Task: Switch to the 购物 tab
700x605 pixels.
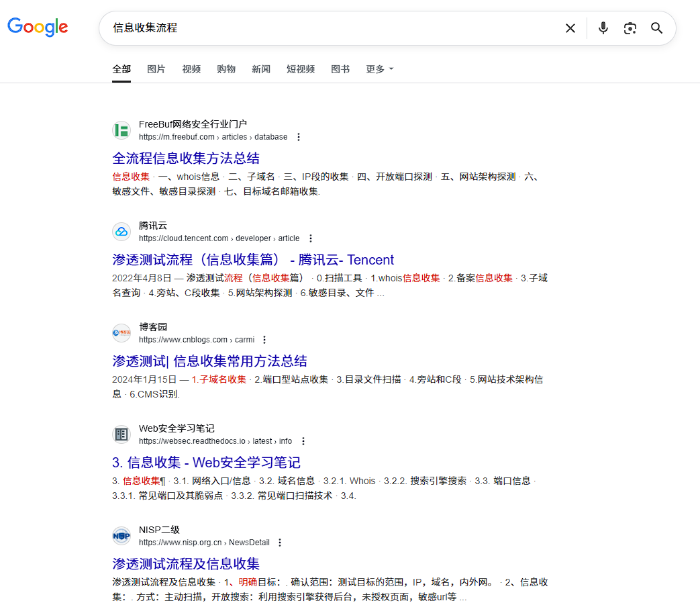Action: pyautogui.click(x=226, y=69)
